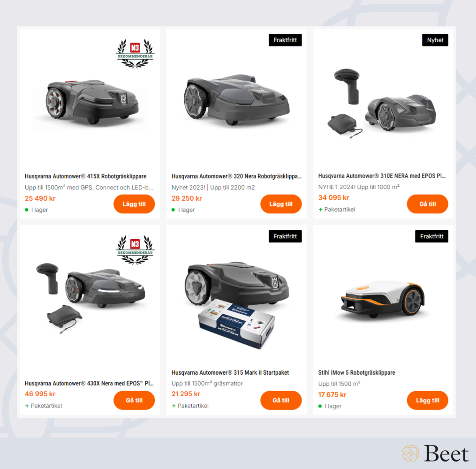476x469 pixels.
Task: Click the M3 Rekommenderar badge on 430X Nera
Action: (135, 250)
